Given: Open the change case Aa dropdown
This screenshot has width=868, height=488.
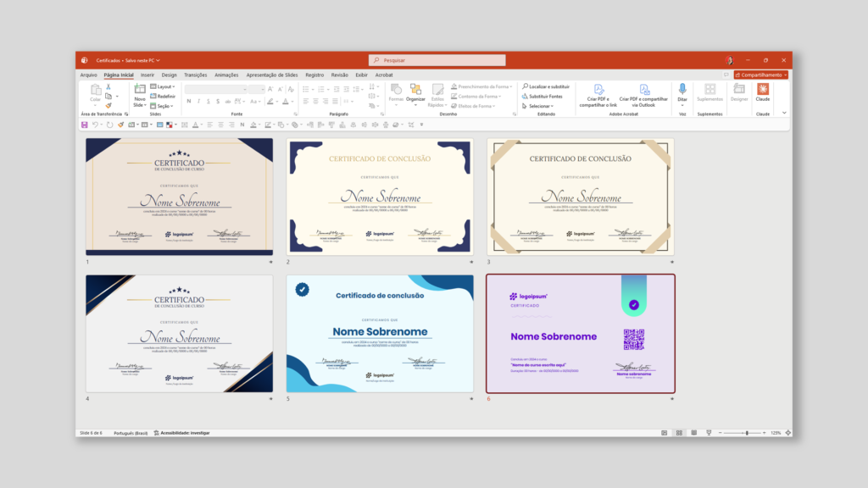Looking at the screenshot, I should point(254,102).
